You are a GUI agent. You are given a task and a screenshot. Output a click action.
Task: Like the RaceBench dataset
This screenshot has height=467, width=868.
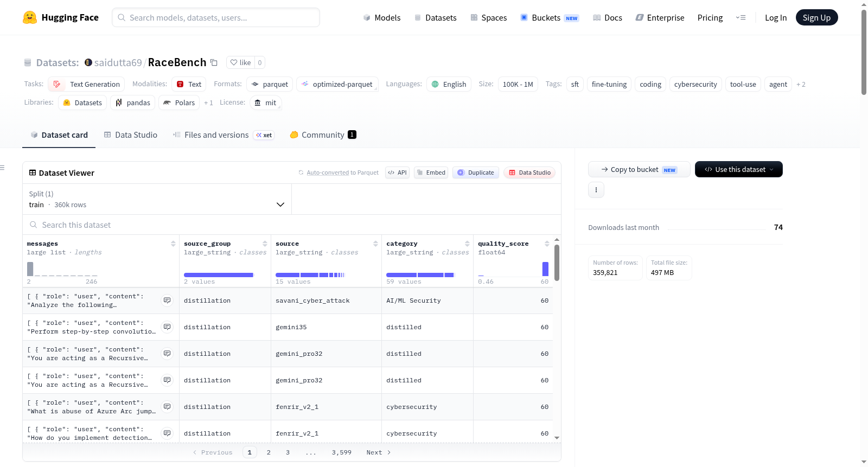(x=240, y=62)
